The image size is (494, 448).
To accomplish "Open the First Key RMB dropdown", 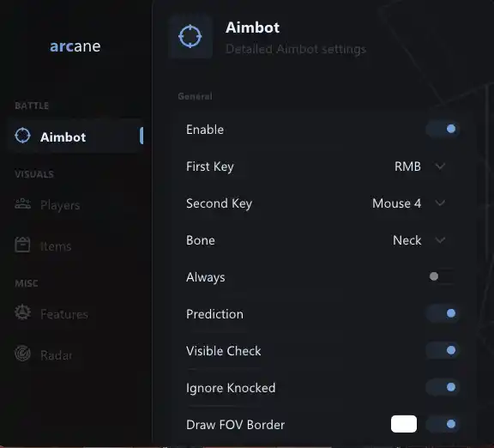I will pos(419,166).
